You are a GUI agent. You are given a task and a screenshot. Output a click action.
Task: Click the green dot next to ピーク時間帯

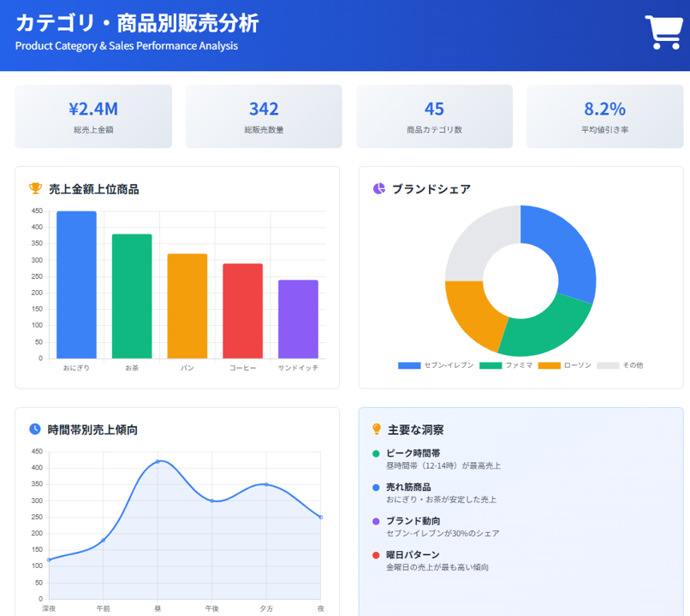pos(376,453)
